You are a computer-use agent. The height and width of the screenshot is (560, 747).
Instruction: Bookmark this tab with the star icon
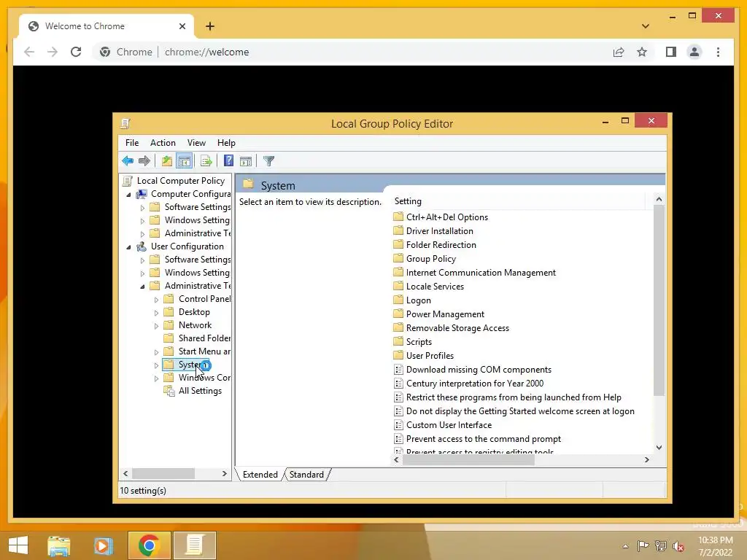(x=642, y=52)
